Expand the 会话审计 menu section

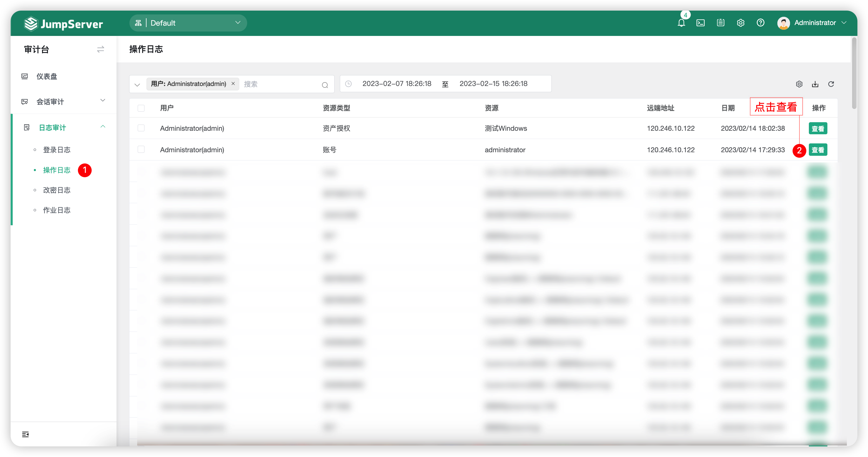(x=63, y=102)
